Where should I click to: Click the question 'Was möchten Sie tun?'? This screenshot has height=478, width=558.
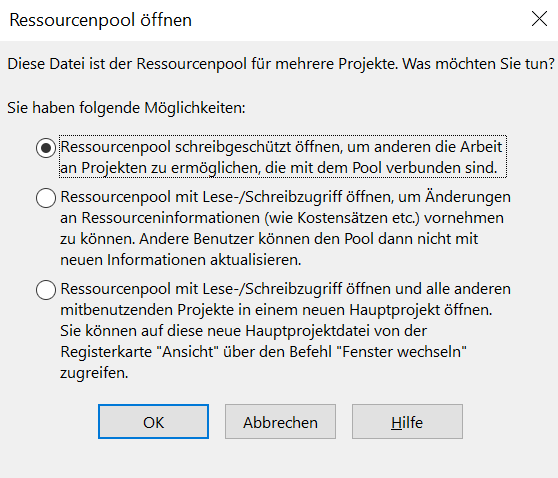[478, 64]
